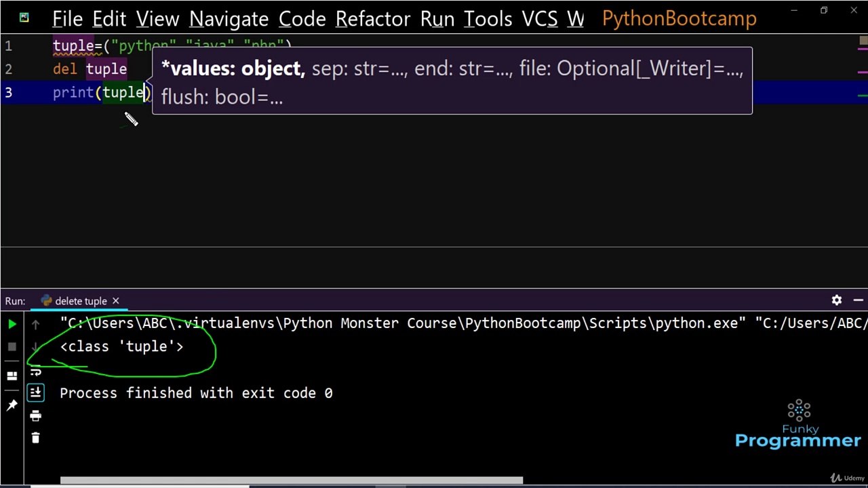Image resolution: width=868 pixels, height=488 pixels.
Task: Open the Run menu
Action: pos(437,19)
